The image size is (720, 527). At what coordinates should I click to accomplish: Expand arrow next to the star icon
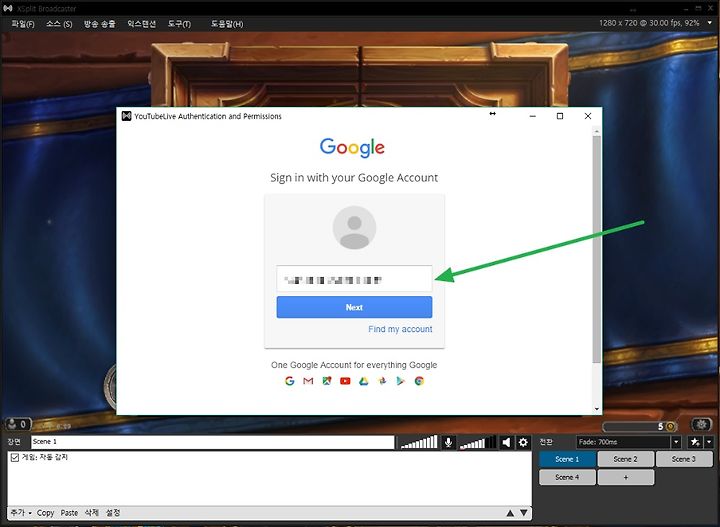tap(709, 442)
